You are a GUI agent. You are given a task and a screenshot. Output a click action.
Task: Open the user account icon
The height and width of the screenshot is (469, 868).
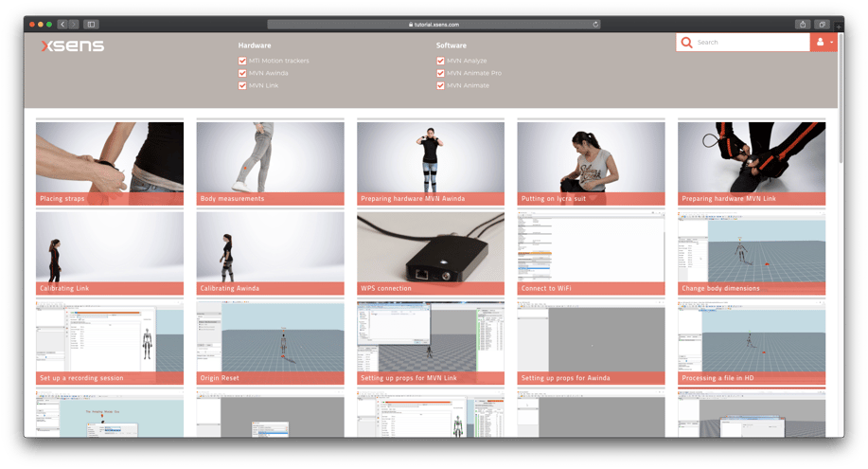pos(820,43)
